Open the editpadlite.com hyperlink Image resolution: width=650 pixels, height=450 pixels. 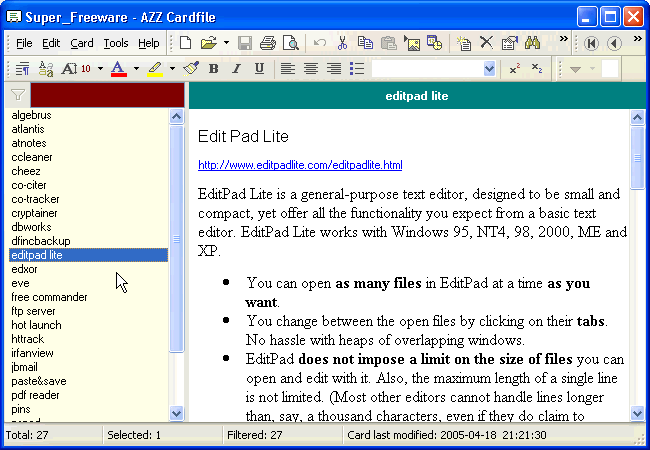[x=300, y=165]
